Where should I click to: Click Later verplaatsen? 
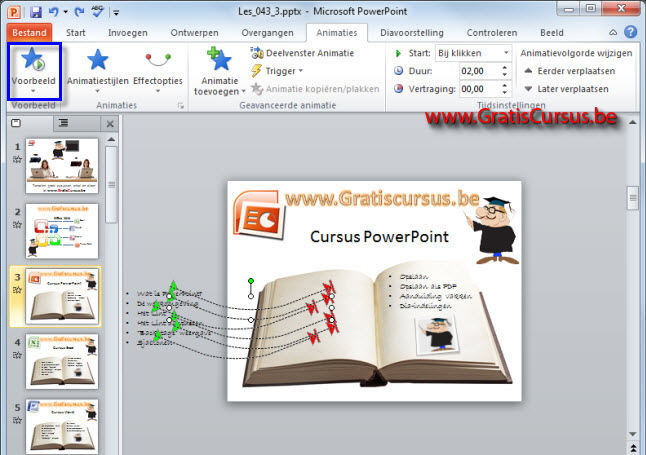pos(566,89)
